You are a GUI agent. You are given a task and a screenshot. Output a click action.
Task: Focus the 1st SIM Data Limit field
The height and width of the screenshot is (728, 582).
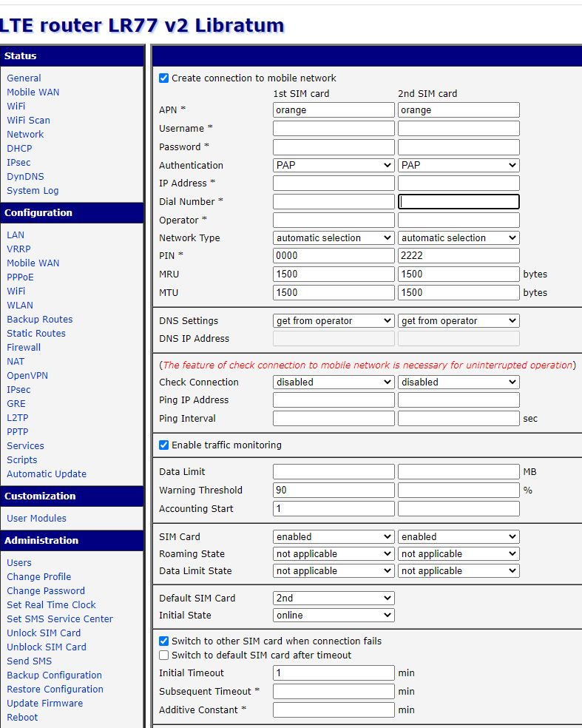[334, 471]
